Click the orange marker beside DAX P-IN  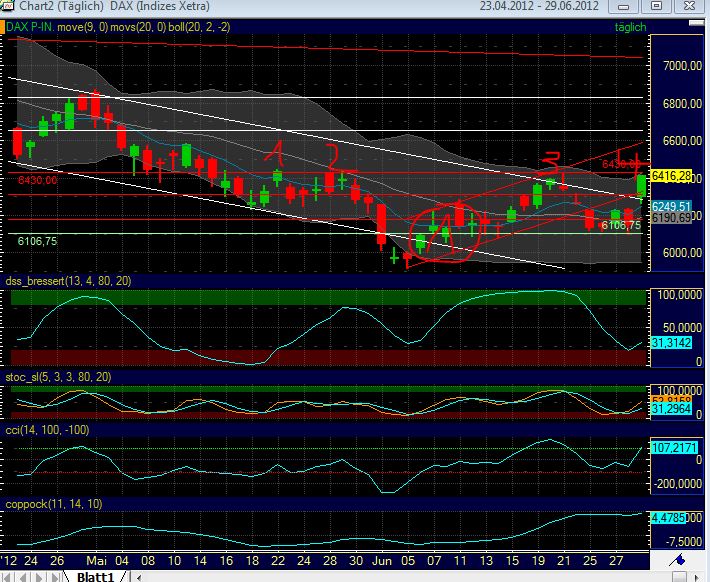pos(2,27)
